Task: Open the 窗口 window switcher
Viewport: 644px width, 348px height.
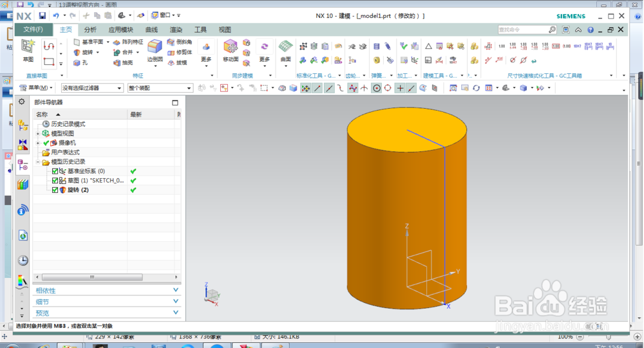Action: [163, 15]
